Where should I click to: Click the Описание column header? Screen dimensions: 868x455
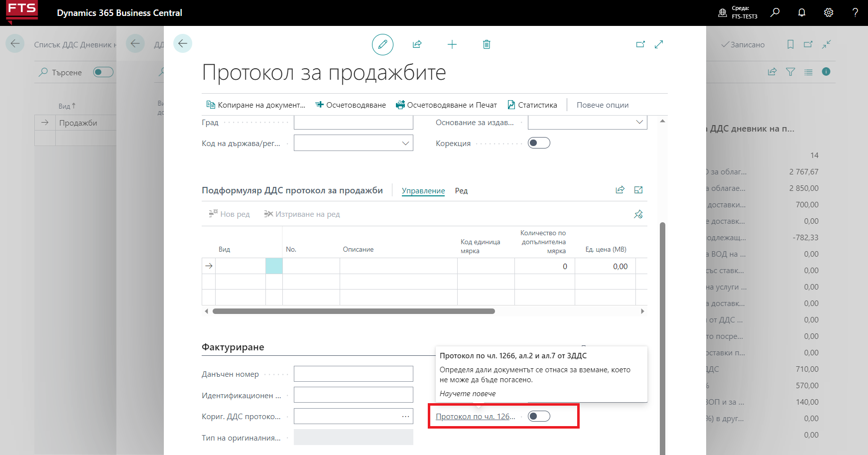[x=358, y=249]
